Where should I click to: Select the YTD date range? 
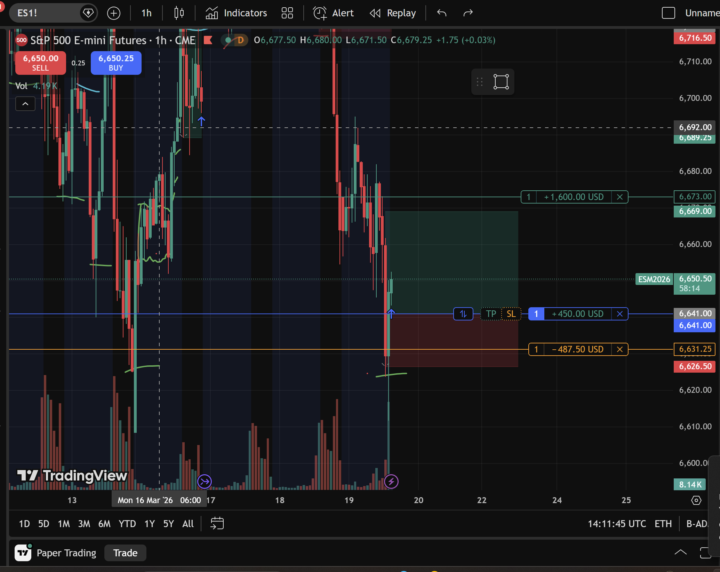(x=127, y=524)
